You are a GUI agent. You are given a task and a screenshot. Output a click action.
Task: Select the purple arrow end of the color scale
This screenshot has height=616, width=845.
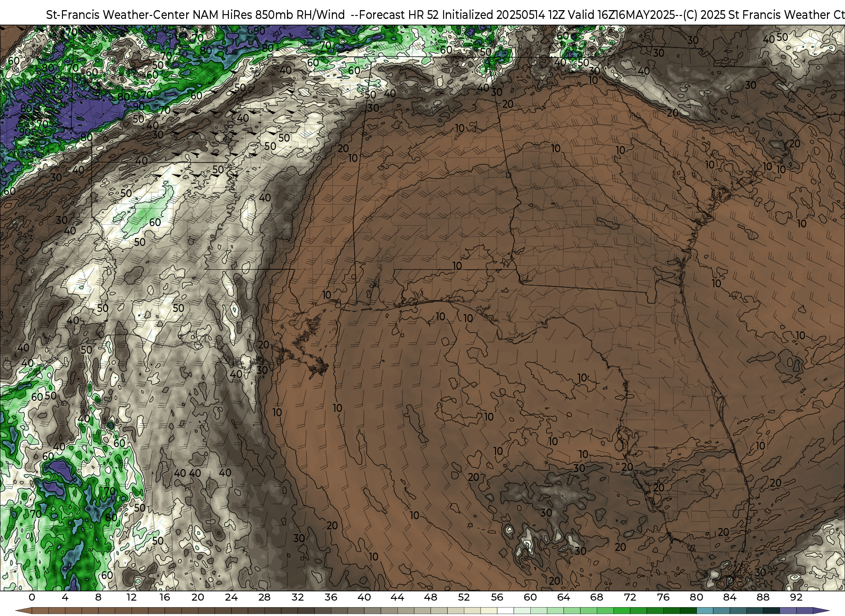point(821,611)
